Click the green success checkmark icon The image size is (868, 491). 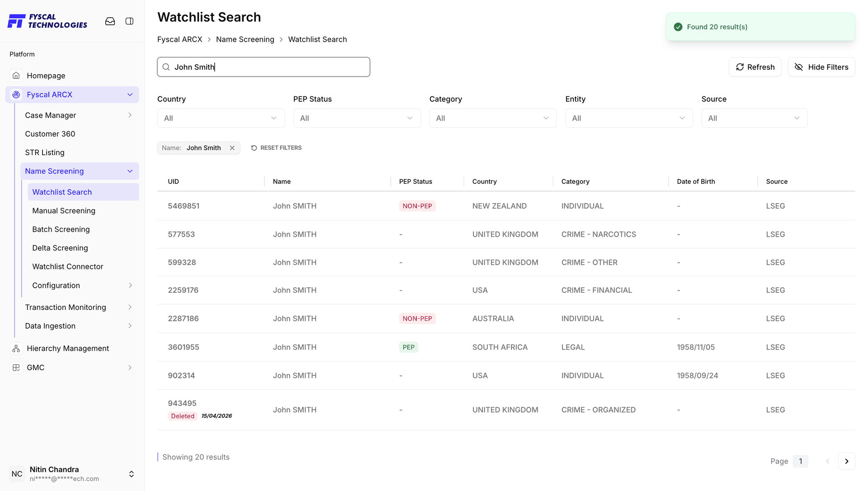678,27
